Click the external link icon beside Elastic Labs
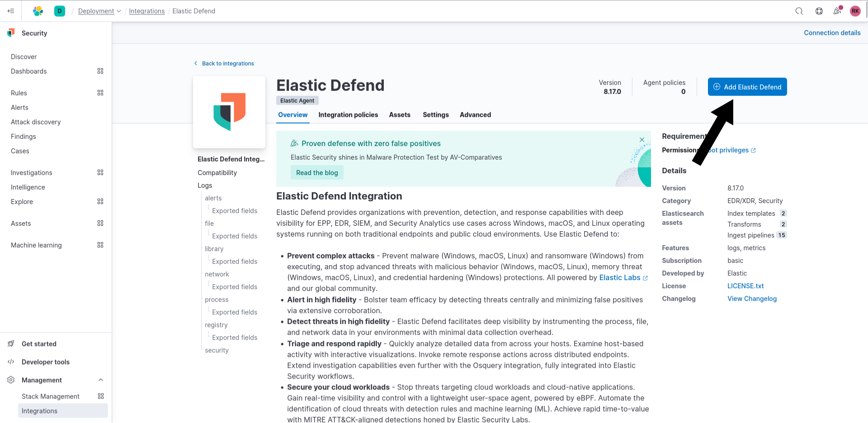Screen dimensions: 868x423 pos(645,278)
